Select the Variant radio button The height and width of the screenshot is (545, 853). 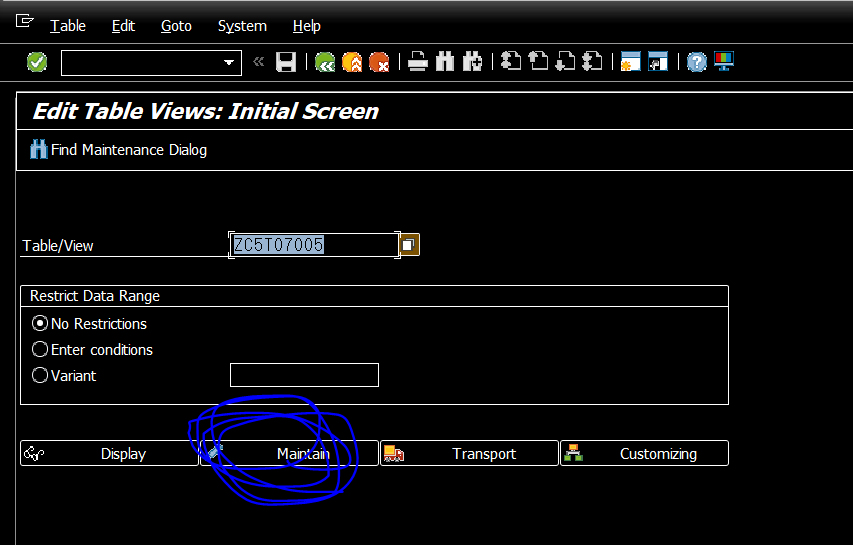pos(40,375)
